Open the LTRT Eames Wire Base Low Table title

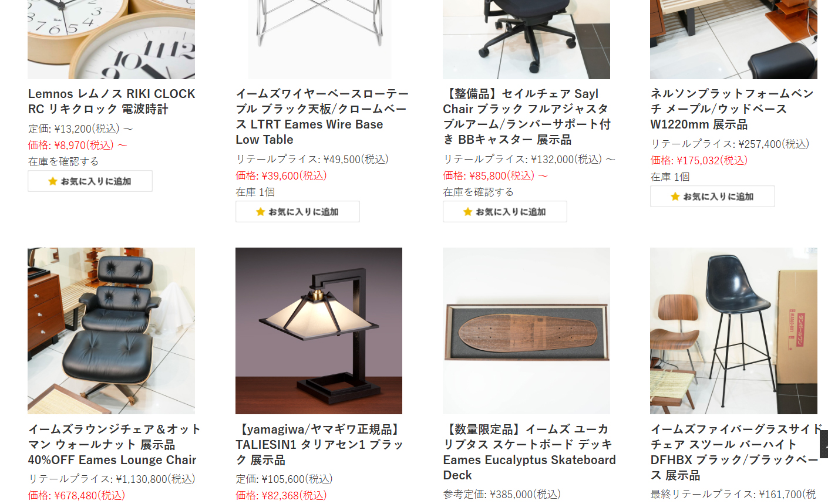[x=322, y=117]
